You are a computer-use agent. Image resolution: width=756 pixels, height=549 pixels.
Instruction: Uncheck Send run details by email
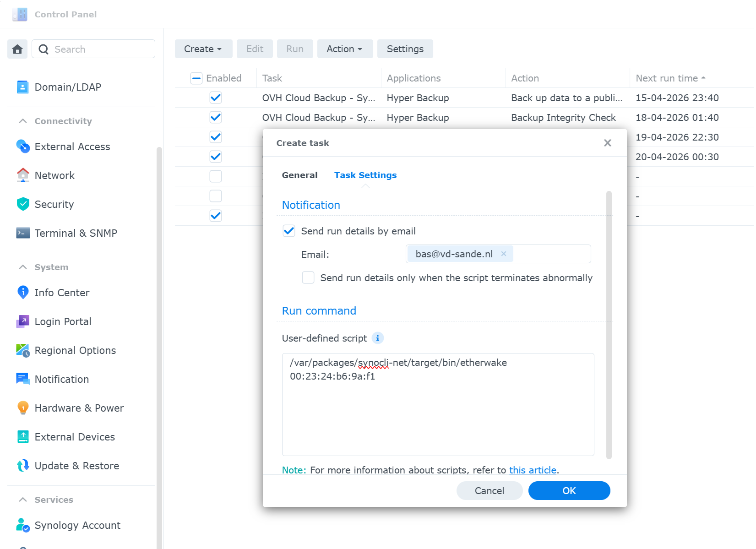click(x=289, y=231)
